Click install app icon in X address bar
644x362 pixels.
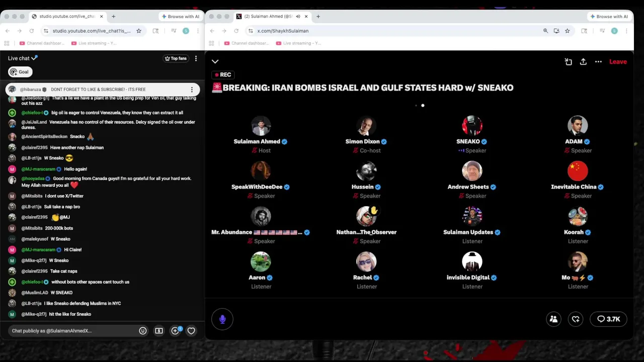pos(556,31)
